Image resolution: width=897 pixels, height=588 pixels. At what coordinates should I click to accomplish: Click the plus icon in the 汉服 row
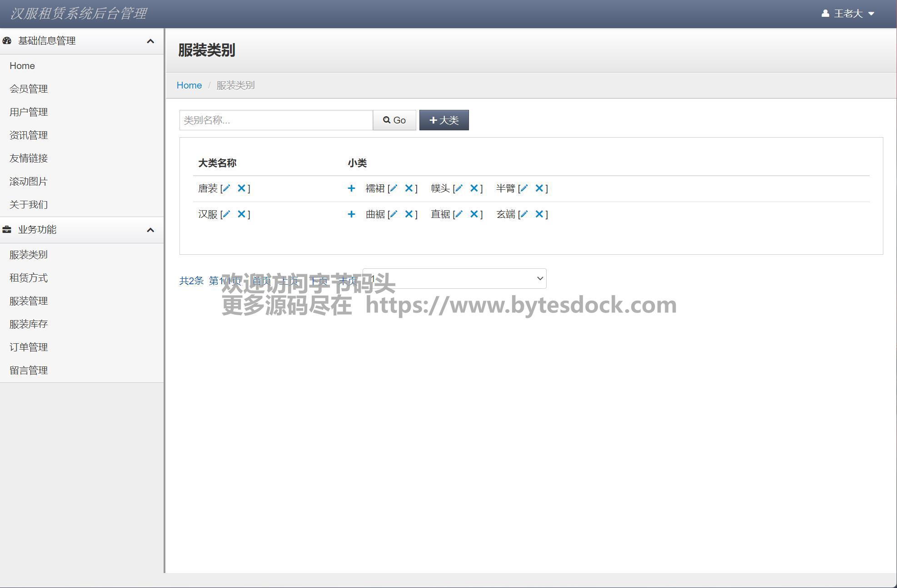[351, 214]
